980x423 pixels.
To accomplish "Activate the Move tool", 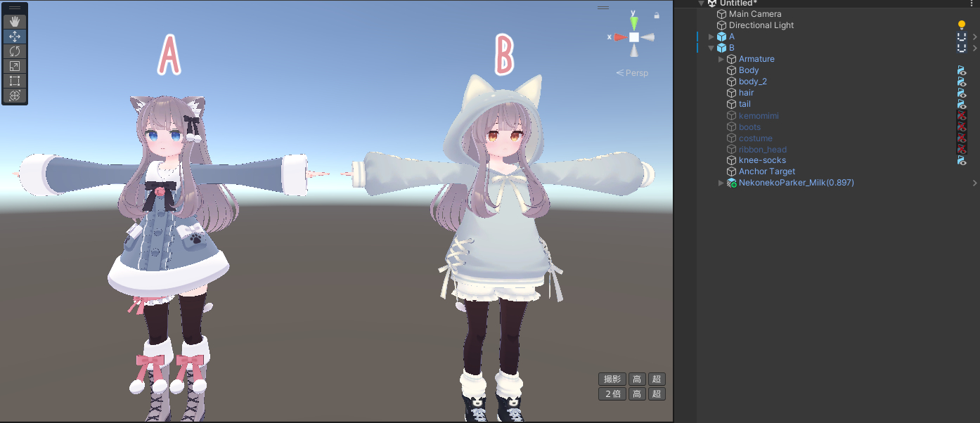I will pos(15,37).
